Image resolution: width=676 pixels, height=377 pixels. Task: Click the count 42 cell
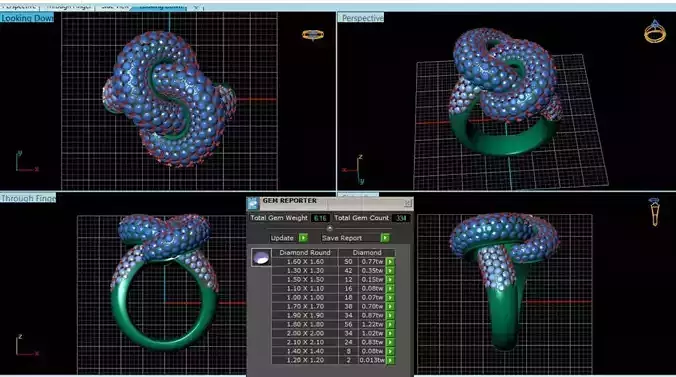point(348,271)
